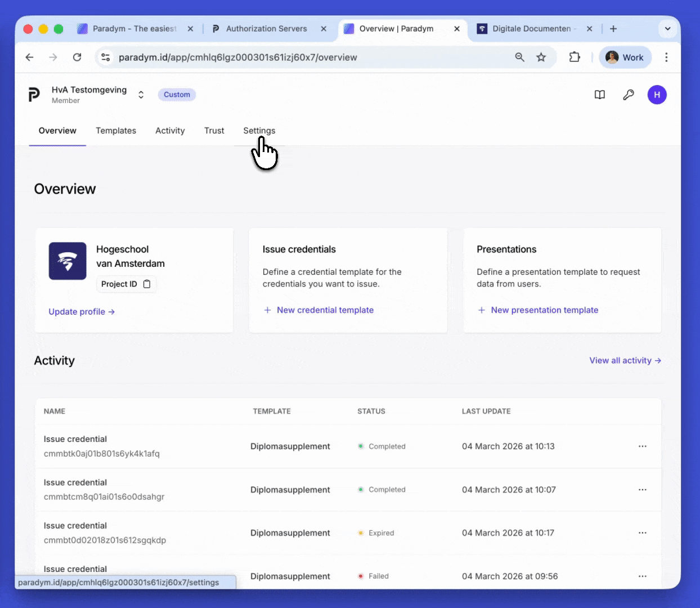The image size is (700, 608).
Task: Open the browser extensions puzzle icon
Action: [575, 57]
